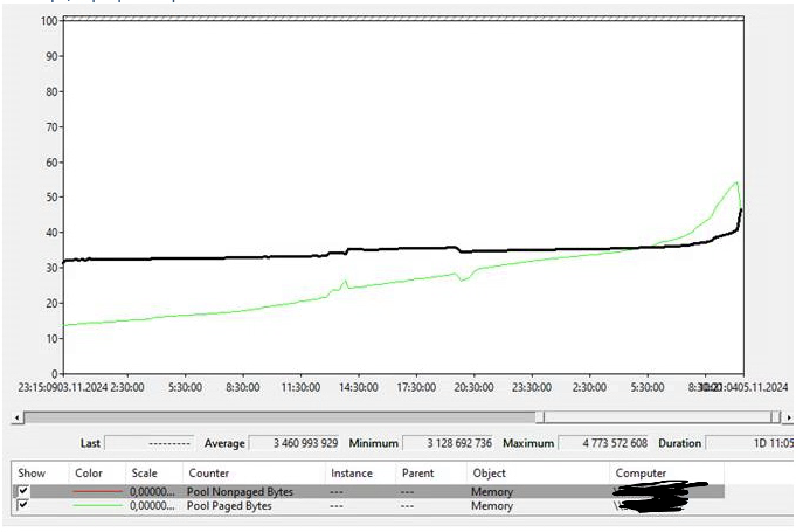Sort by the Counter column header
The image size is (796, 532).
click(x=209, y=473)
